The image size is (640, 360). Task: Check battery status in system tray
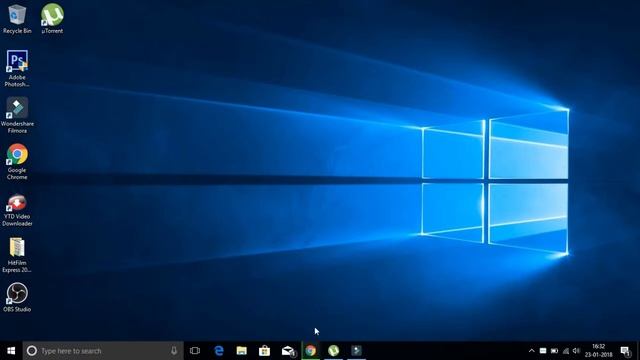554,351
